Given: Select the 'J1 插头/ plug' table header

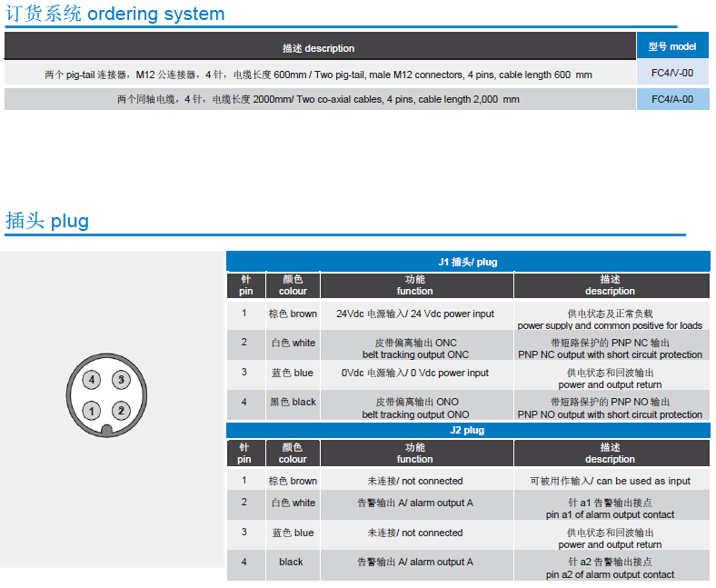Looking at the screenshot, I should [468, 262].
